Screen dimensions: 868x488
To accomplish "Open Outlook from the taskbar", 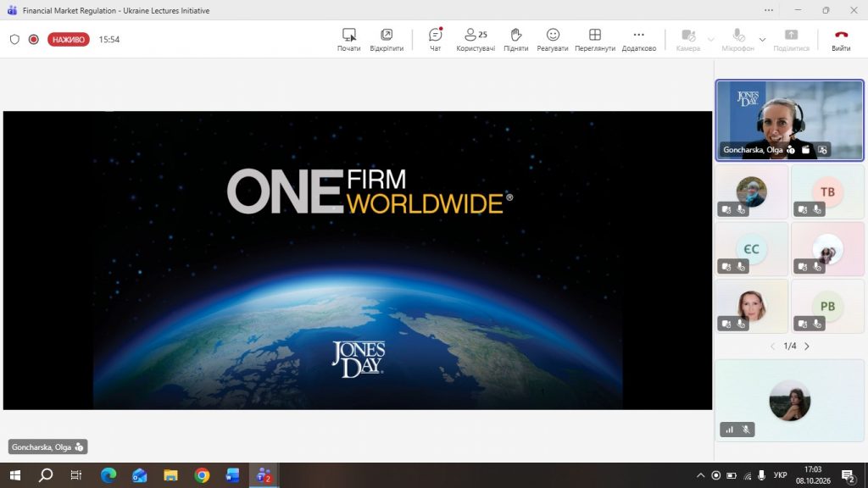I will [140, 475].
